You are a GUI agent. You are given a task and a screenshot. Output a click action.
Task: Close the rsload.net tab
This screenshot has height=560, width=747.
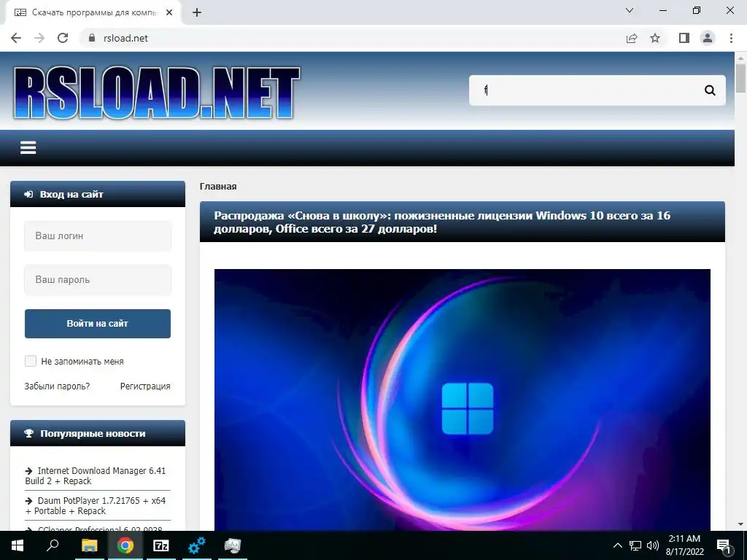click(169, 13)
